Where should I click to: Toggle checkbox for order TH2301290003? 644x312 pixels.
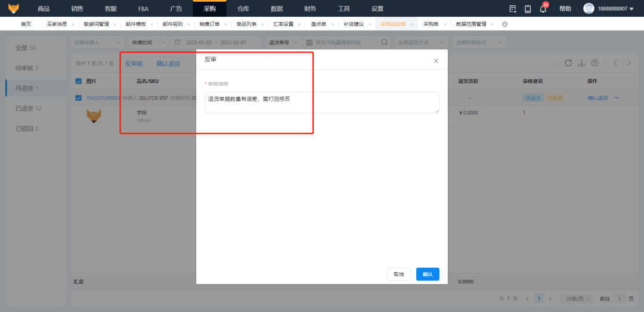tap(79, 98)
